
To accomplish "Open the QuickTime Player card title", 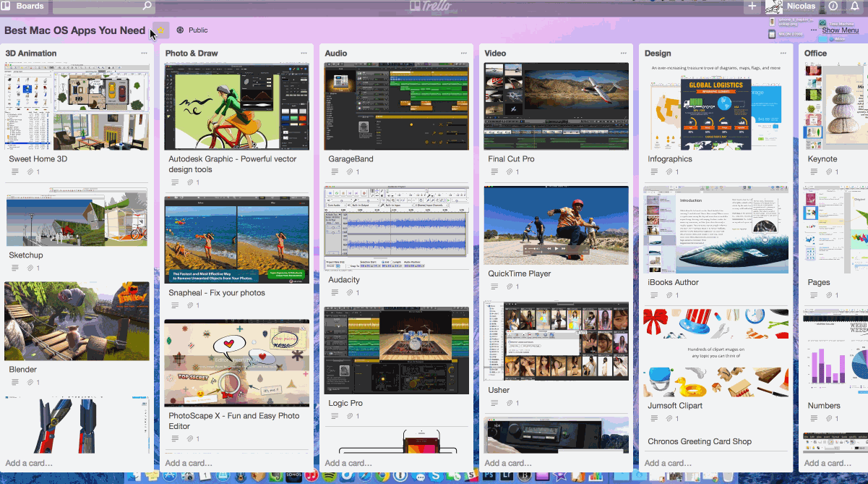I will (520, 274).
